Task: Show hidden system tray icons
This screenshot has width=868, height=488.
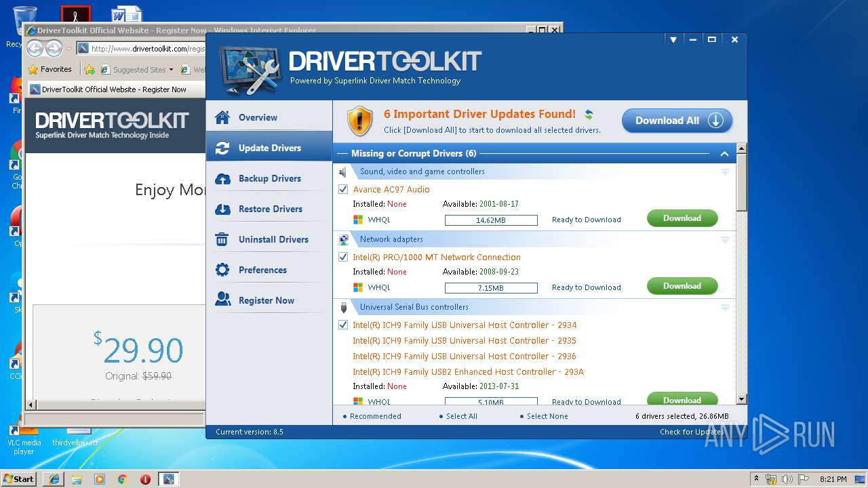Action: (757, 479)
